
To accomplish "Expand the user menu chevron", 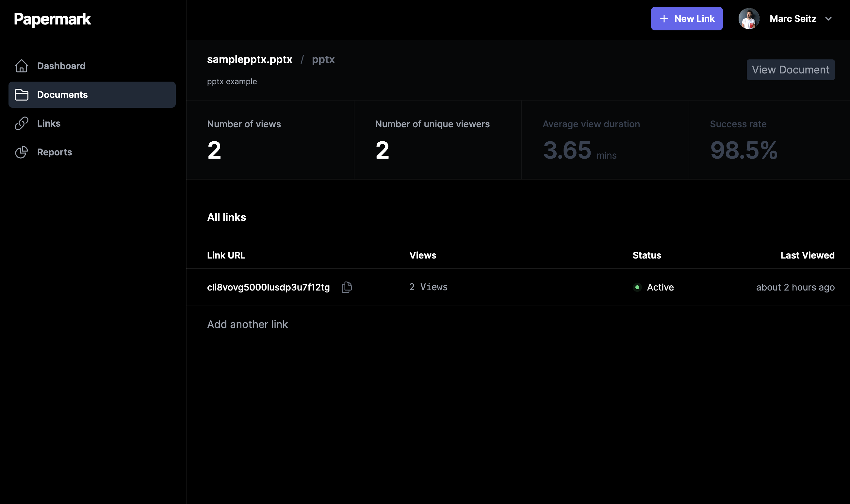I will click(x=828, y=19).
